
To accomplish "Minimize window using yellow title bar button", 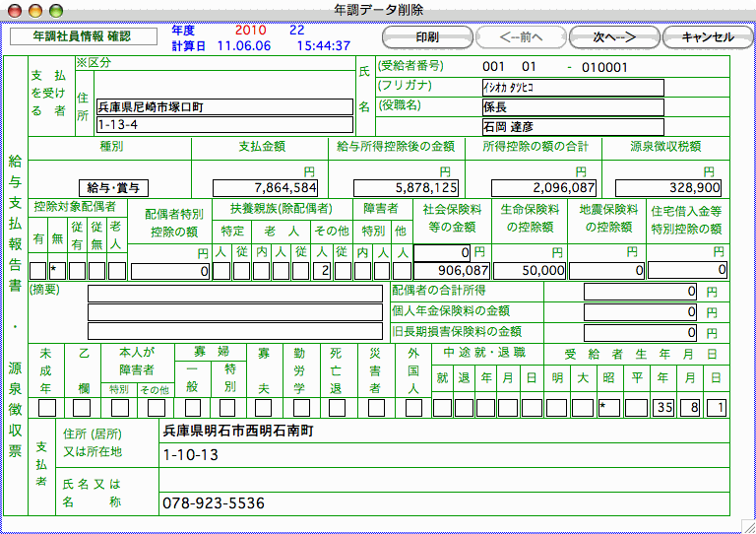I will 33,9.
